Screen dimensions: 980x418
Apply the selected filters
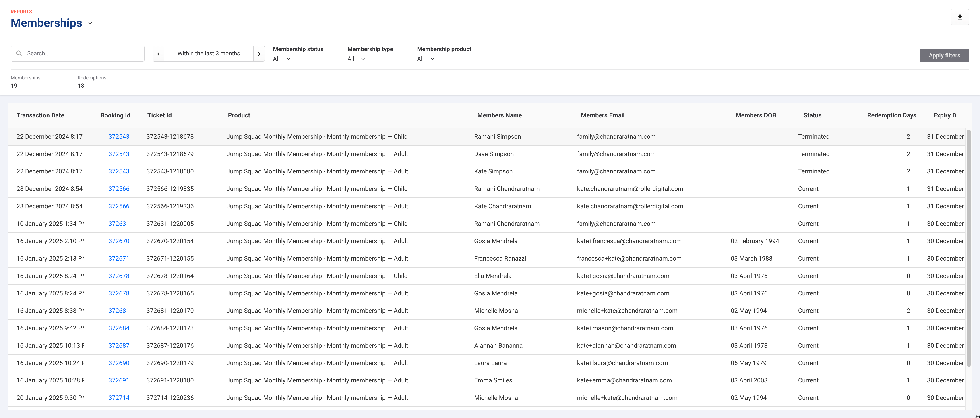[x=944, y=55]
